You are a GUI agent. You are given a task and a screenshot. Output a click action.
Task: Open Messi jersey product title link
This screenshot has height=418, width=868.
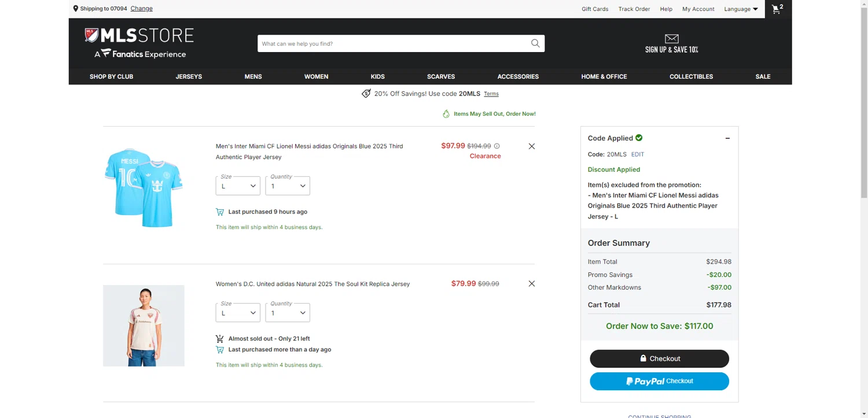[310, 151]
